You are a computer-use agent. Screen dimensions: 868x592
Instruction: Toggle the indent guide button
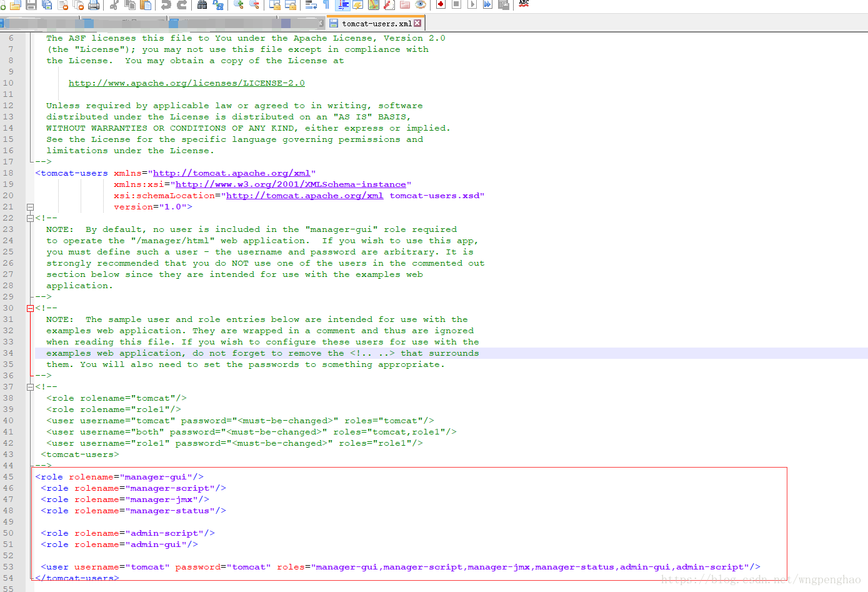tap(343, 5)
